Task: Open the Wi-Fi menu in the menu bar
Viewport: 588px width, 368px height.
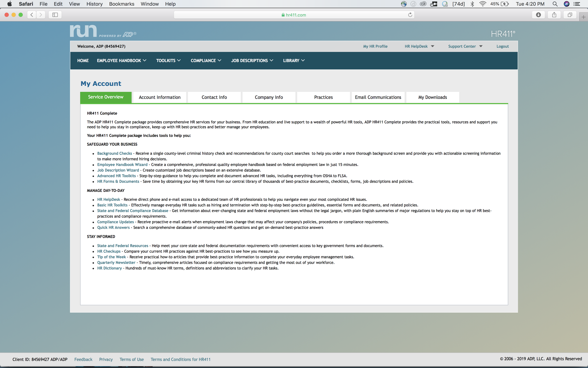Action: (x=483, y=4)
